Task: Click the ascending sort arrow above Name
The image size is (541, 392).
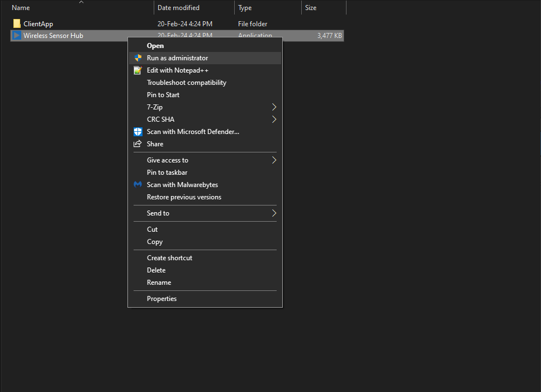Action: tap(82, 3)
